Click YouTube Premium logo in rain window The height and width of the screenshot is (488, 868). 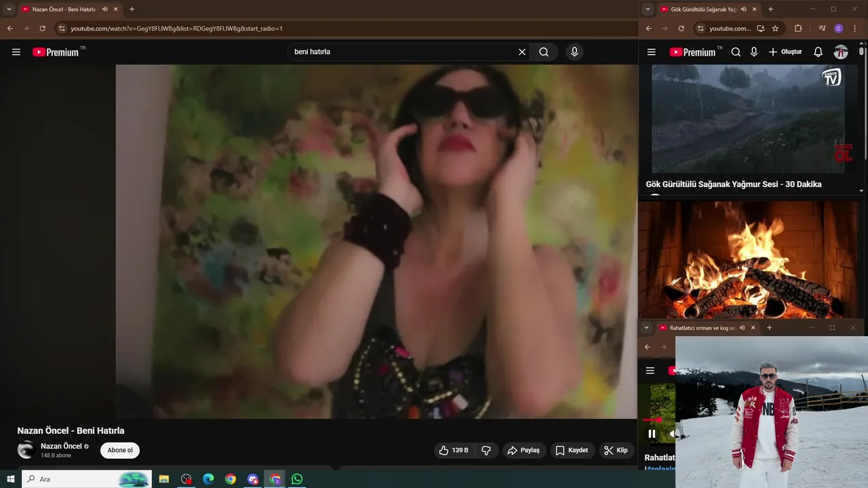(x=692, y=52)
